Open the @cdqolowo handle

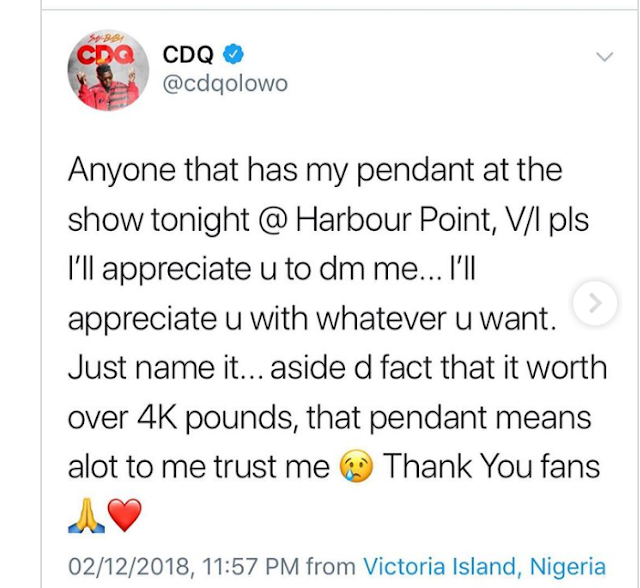click(225, 84)
